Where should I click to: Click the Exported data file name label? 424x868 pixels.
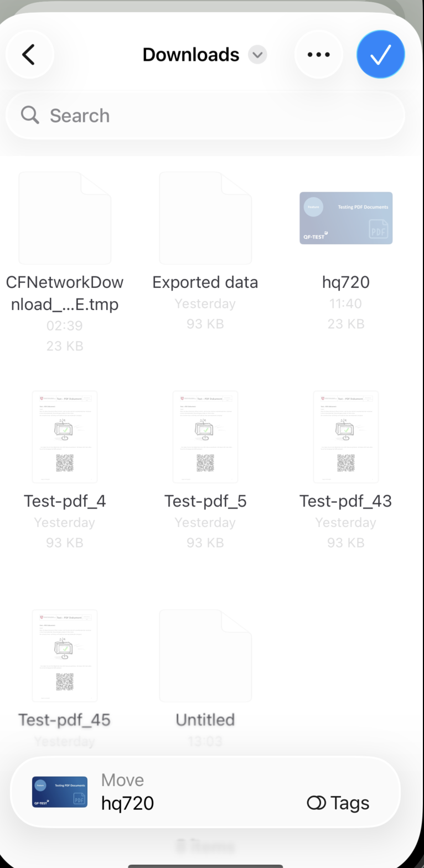[205, 282]
